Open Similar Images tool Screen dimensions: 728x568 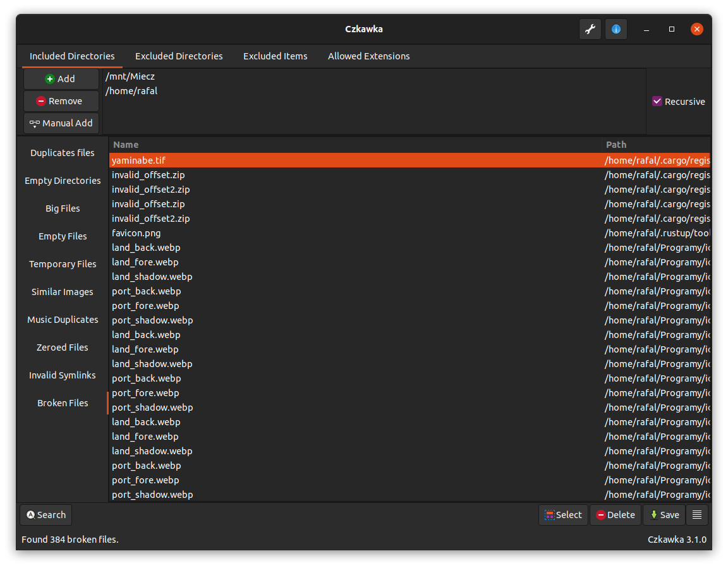pos(62,292)
